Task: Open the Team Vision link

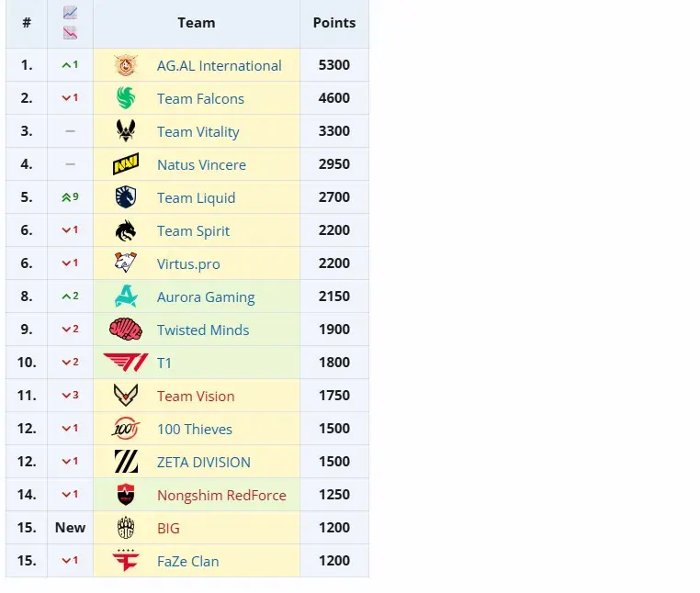Action: point(196,396)
